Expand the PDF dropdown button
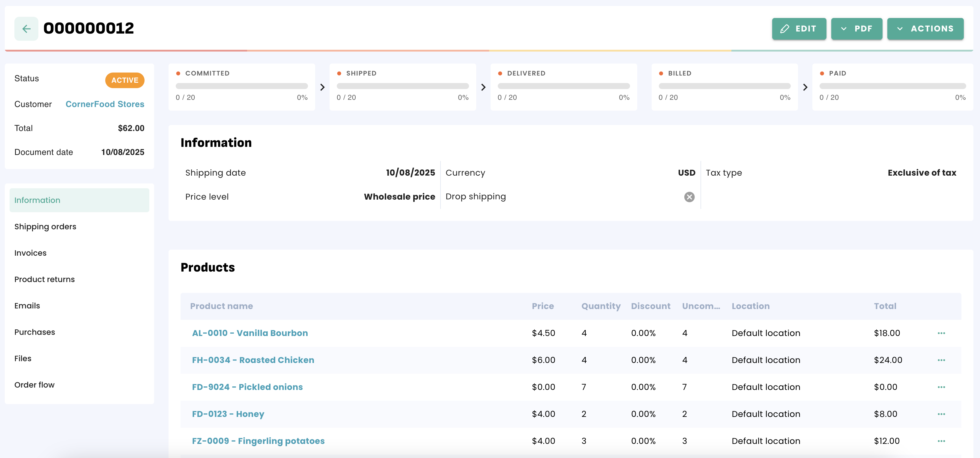This screenshot has width=980, height=458. coord(856,28)
